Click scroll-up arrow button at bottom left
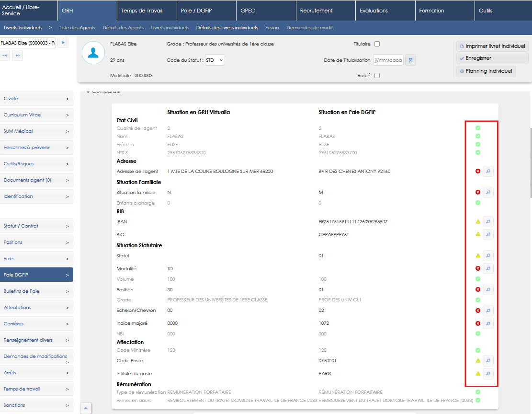This screenshot has width=532, height=414. pyautogui.click(x=85, y=408)
